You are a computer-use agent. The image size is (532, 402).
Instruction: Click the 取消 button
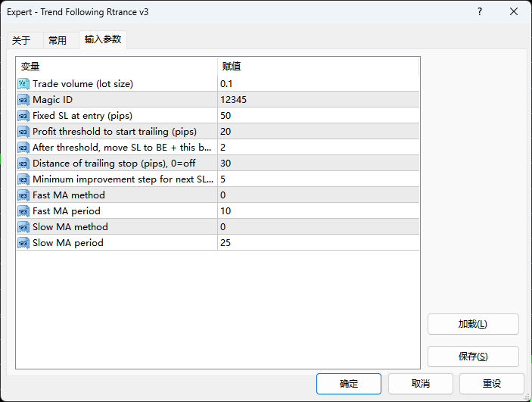[422, 384]
